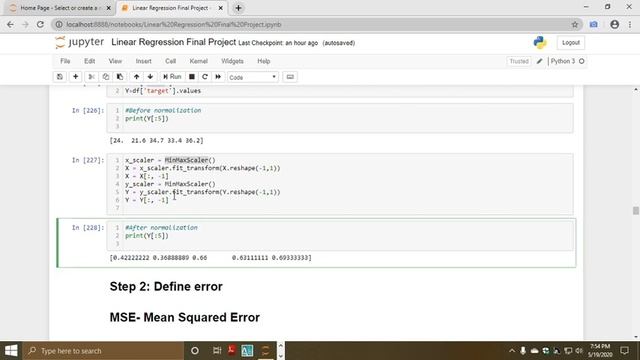640x360 pixels.
Task: Rename notebook title Linear Regression Final Project
Action: (x=173, y=42)
